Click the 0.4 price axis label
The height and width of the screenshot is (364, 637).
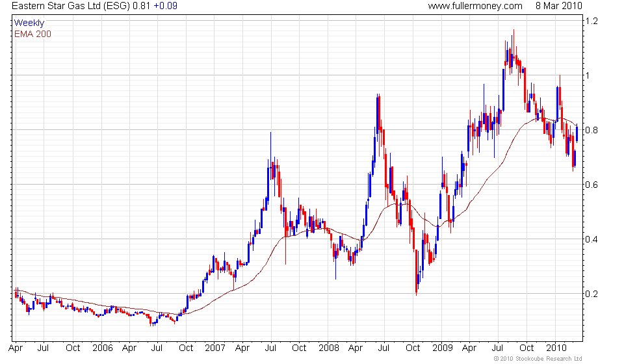[x=591, y=239]
